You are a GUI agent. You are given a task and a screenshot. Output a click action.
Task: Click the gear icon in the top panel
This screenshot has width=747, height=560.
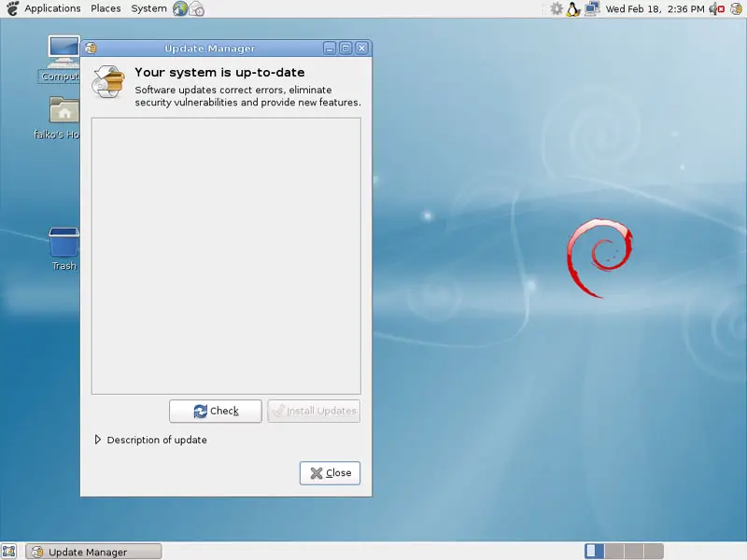(x=556, y=8)
